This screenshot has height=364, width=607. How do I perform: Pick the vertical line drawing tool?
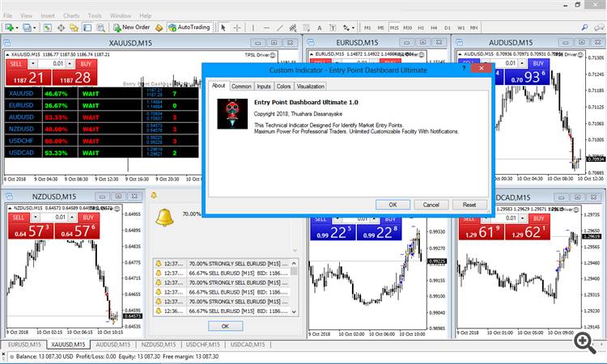tap(253, 28)
